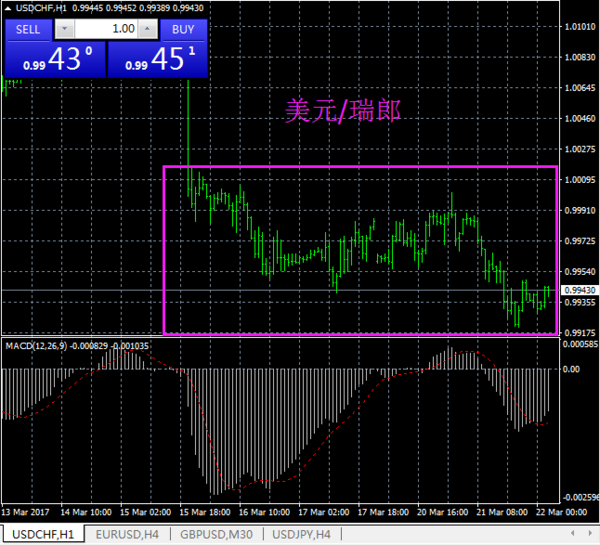Screen dimensions: 600x545
Task: Click the 21 Mar 08:00 time label
Action: (x=502, y=512)
